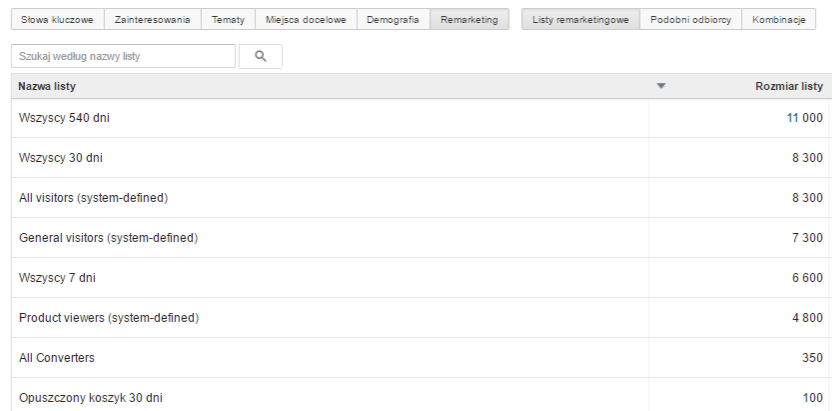
Task: Select General visitors (system-defined) row
Action: tap(108, 238)
